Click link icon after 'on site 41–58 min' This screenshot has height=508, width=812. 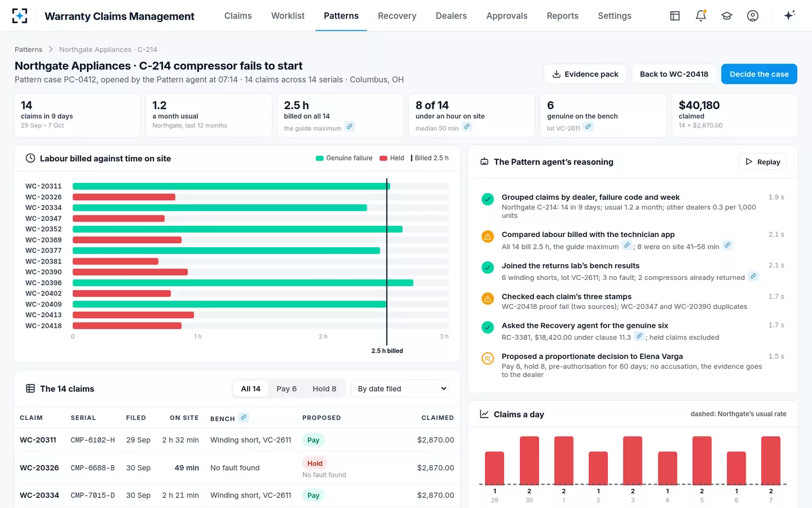pos(727,245)
